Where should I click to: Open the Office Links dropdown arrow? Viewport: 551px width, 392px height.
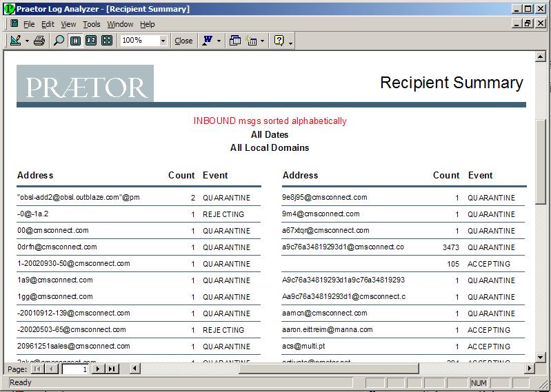pyautogui.click(x=219, y=41)
